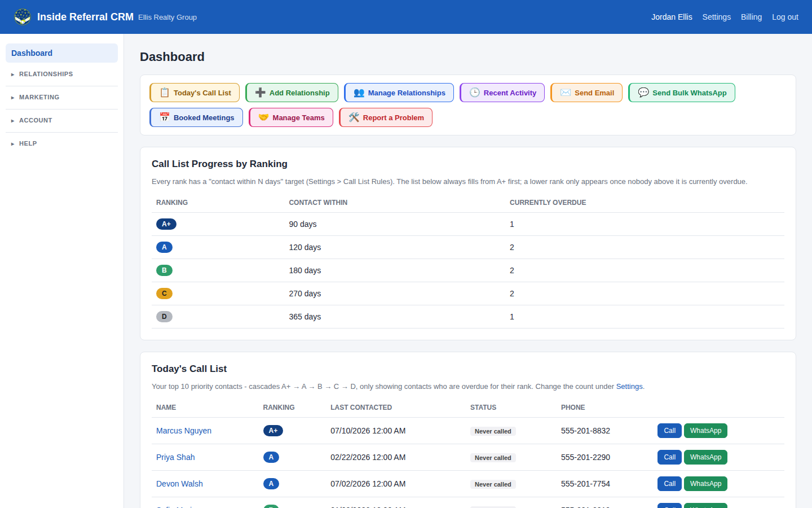This screenshot has height=508, width=812.
Task: Expand the Account sidebar section
Action: (x=61, y=120)
